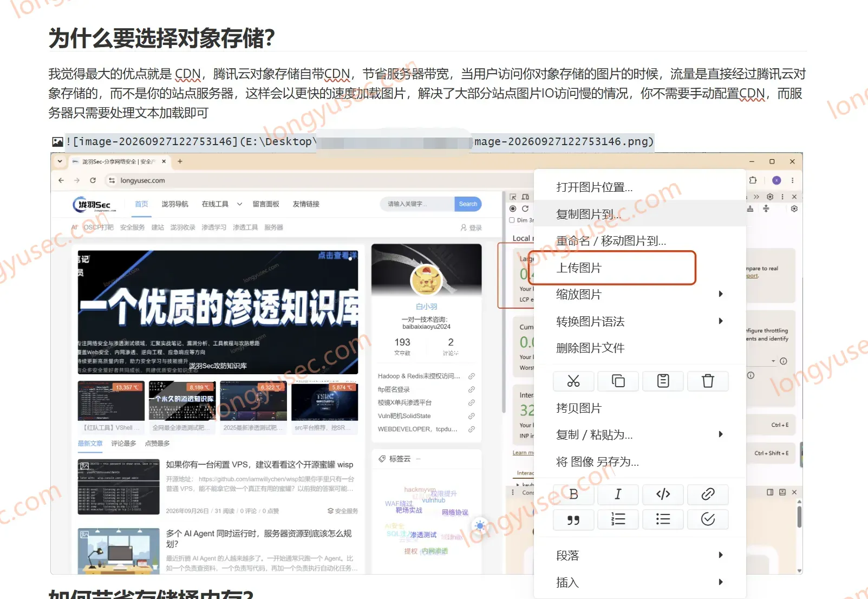Image resolution: width=868 pixels, height=599 pixels.
Task: Click the trash delete icon in context menu
Action: tap(708, 381)
